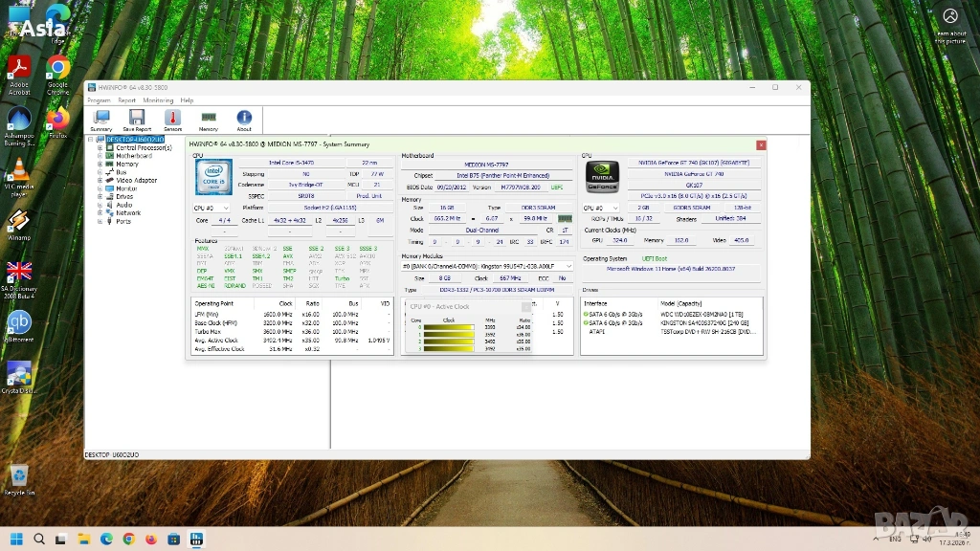This screenshot has width=980, height=551.
Task: Expand the Video Adapter tree node
Action: pyautogui.click(x=100, y=180)
